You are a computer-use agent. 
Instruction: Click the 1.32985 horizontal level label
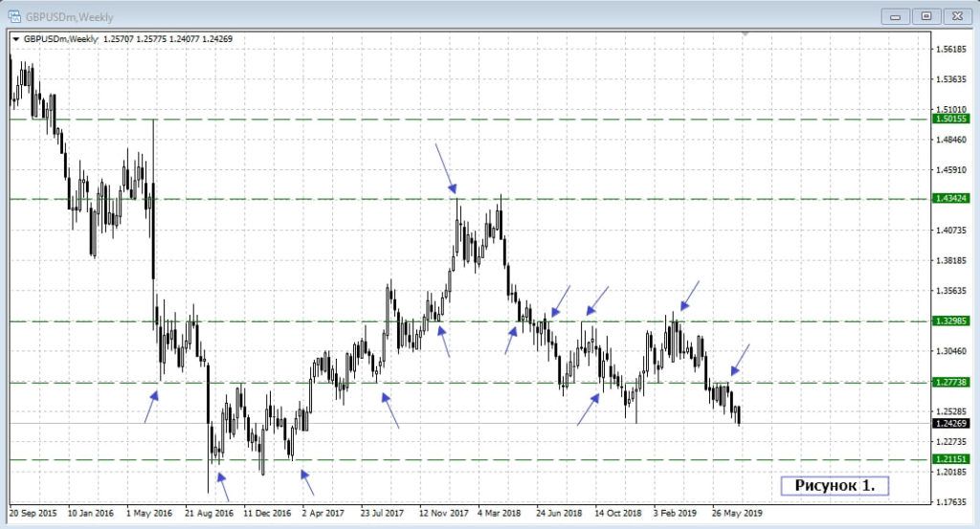[952, 321]
